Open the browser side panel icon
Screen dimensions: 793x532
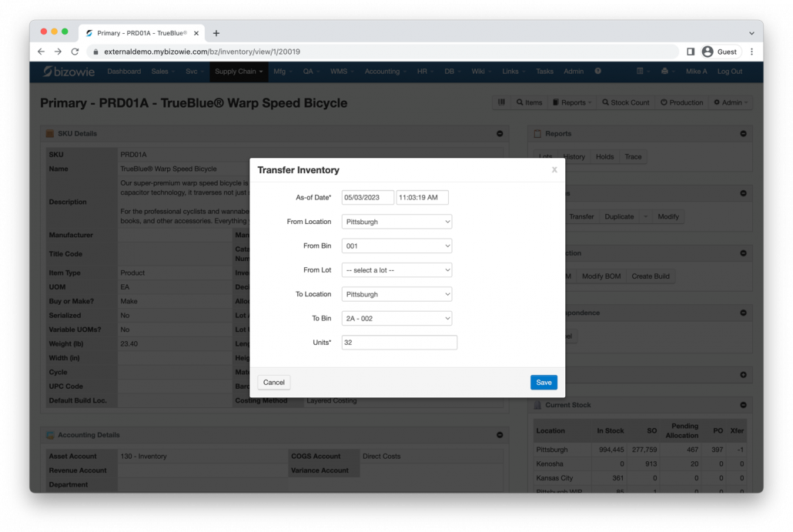coord(691,52)
